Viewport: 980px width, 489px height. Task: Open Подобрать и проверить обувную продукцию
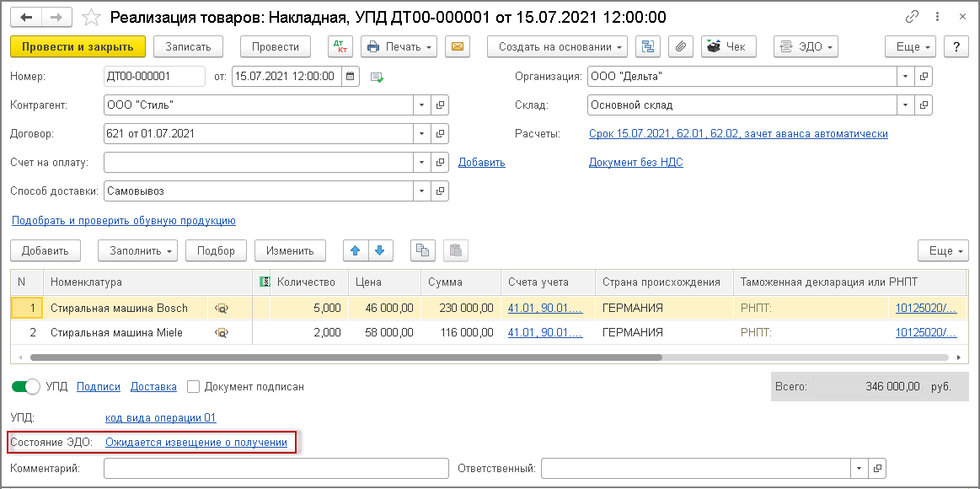(124, 220)
